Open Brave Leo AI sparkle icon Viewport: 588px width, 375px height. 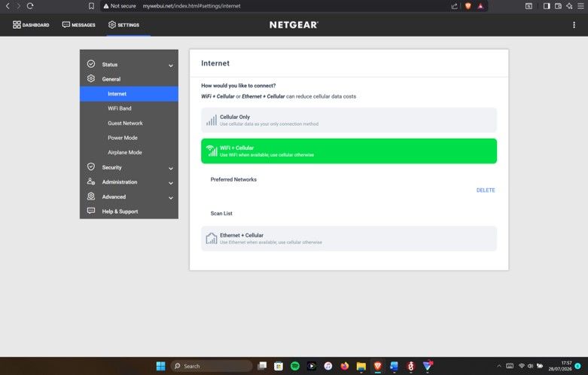pyautogui.click(x=569, y=6)
